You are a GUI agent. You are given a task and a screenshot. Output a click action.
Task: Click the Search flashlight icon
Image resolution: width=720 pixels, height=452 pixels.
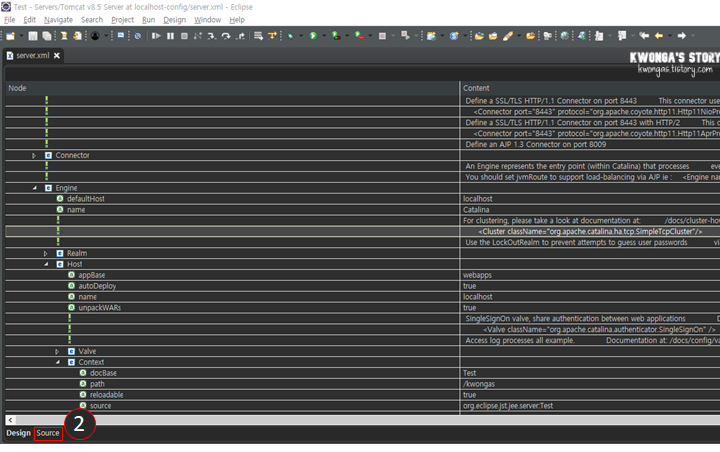point(507,36)
